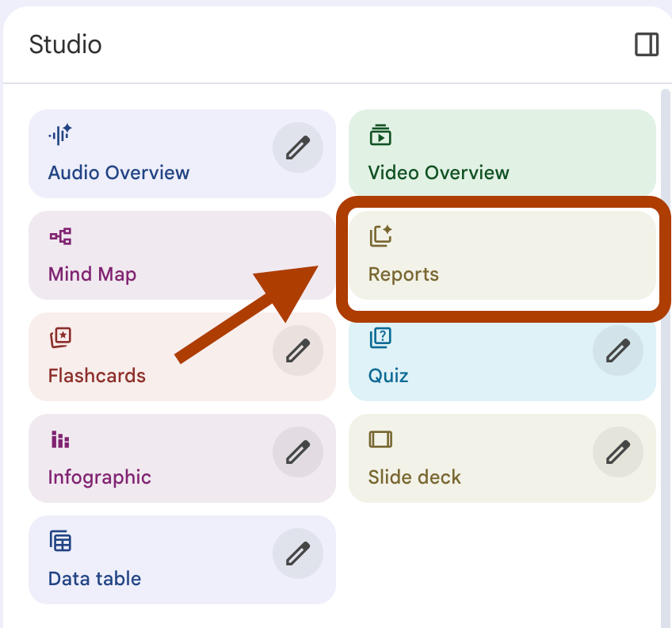The width and height of the screenshot is (672, 628).
Task: Open Data table customization pencil icon
Action: (297, 553)
